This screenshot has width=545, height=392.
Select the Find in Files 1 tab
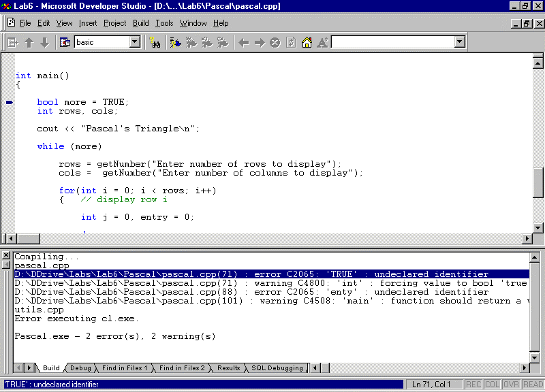125,368
